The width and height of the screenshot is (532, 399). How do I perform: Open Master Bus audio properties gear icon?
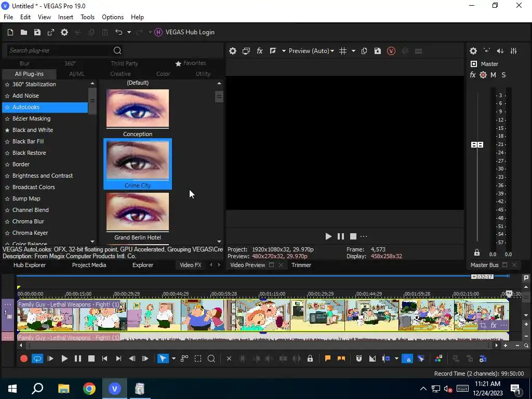(473, 51)
